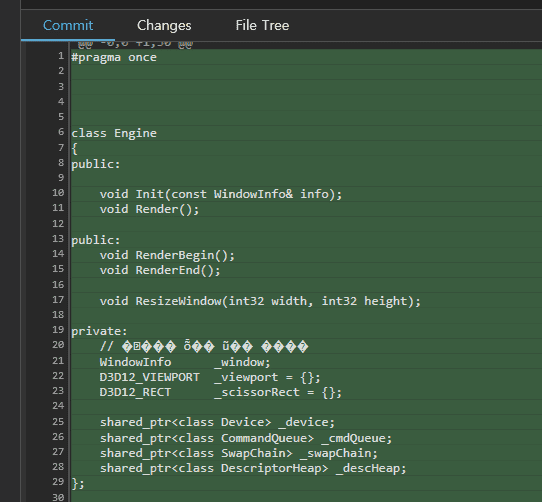Open the File Tree tab

click(x=262, y=25)
